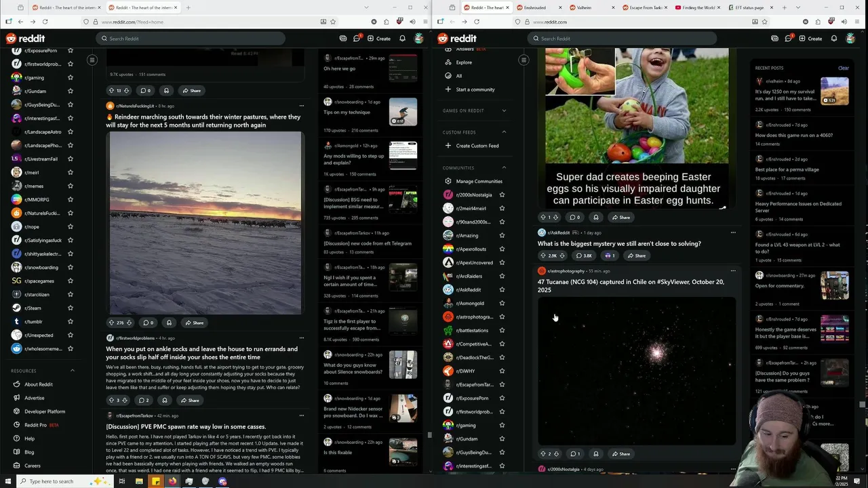Collapse navigation sidebar in left window
The width and height of the screenshot is (868, 488).
92,60
